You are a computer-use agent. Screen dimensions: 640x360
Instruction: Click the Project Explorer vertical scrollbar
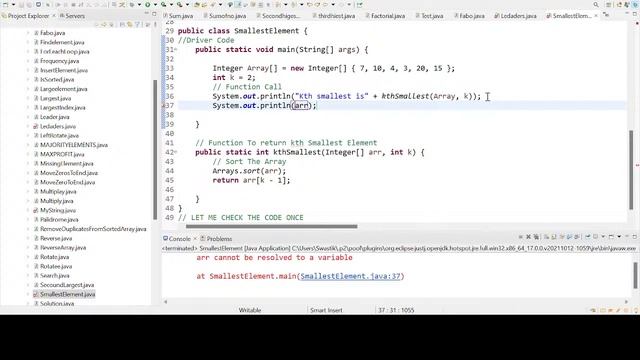click(x=155, y=149)
